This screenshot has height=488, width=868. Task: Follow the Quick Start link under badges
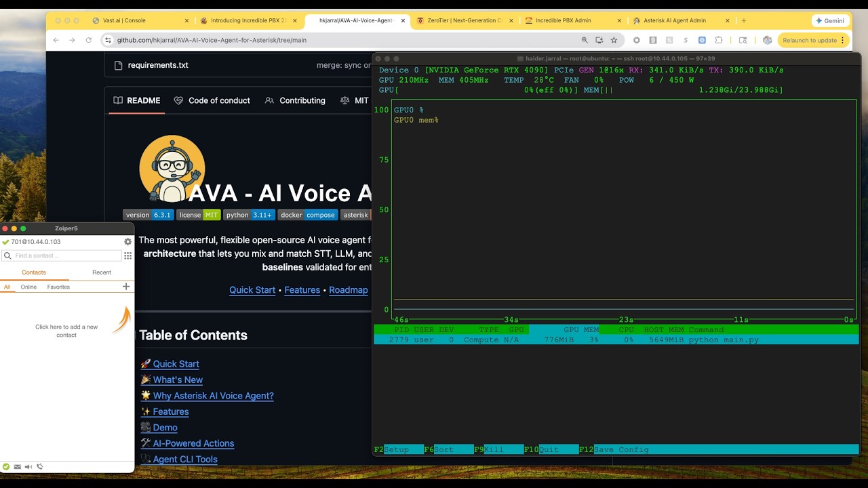252,290
